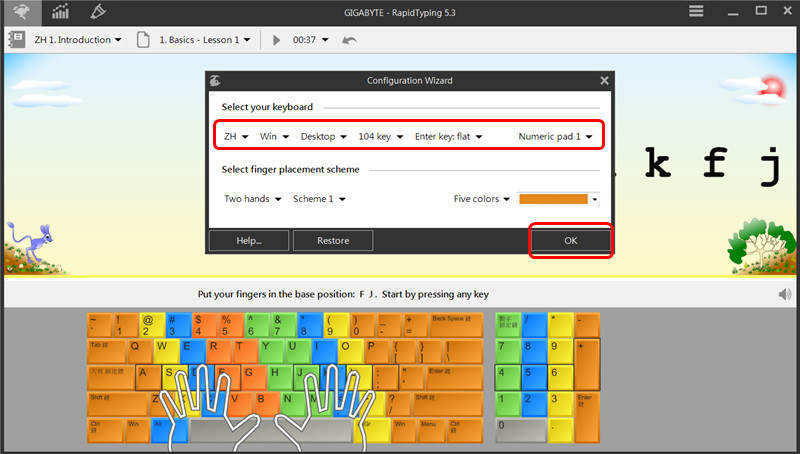
Task: Click the G key on virtual keyboard
Action: pos(254,378)
